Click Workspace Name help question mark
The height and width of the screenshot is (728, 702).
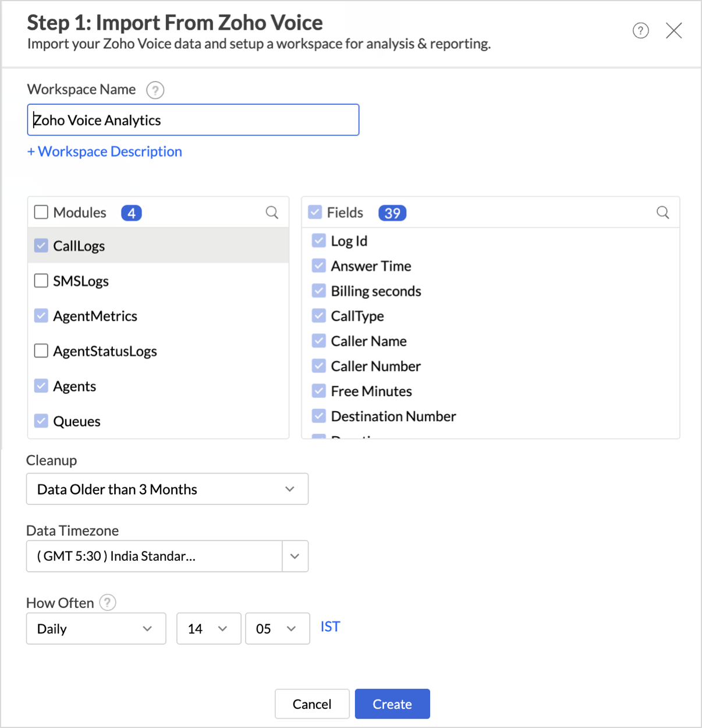coord(155,90)
